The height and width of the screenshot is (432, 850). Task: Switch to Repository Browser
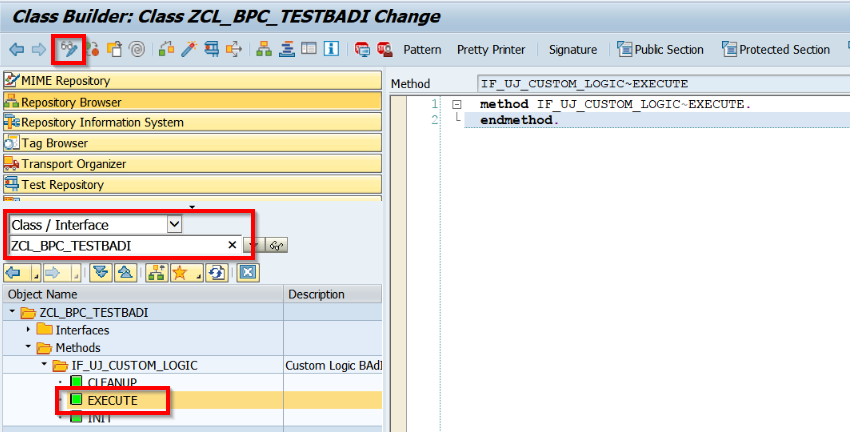[x=192, y=102]
